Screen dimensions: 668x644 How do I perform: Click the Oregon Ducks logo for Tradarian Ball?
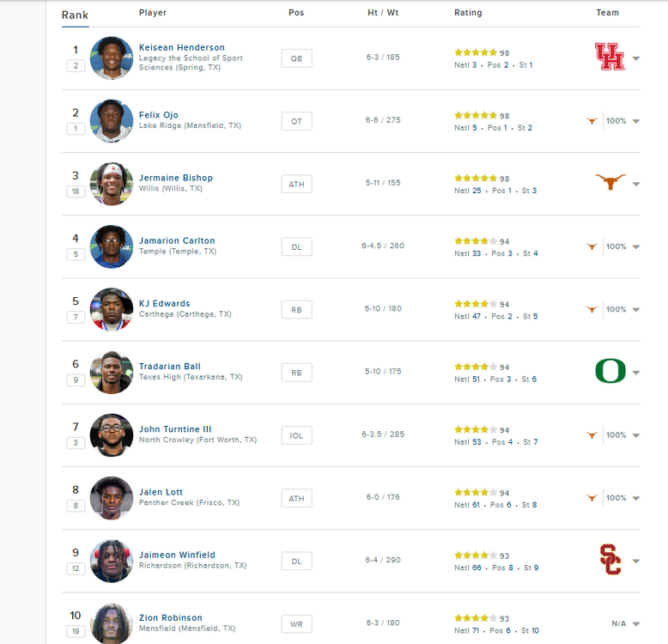(x=610, y=371)
